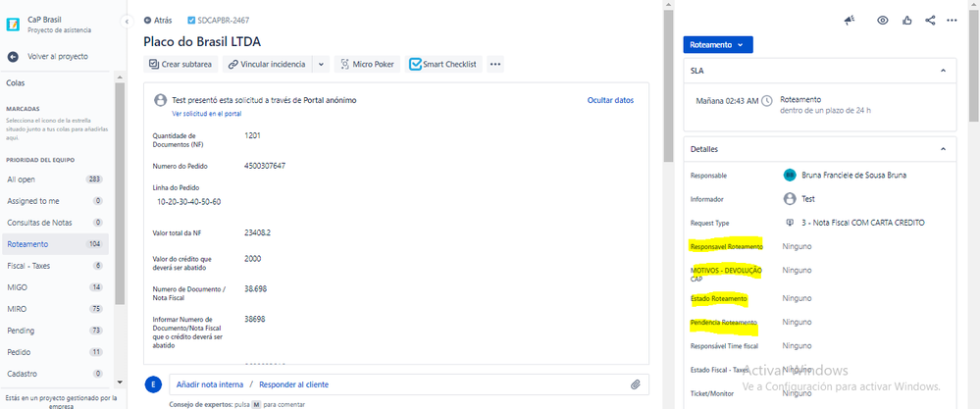Click the issue title Placo do Brasil LTDA

coord(202,42)
